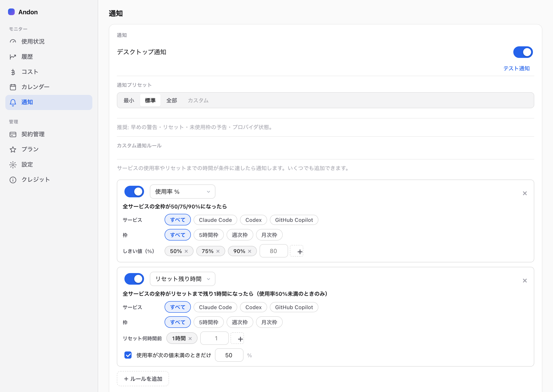553x392 pixels.
Task: Click the カレンダー calendar icon
Action: pyautogui.click(x=13, y=87)
